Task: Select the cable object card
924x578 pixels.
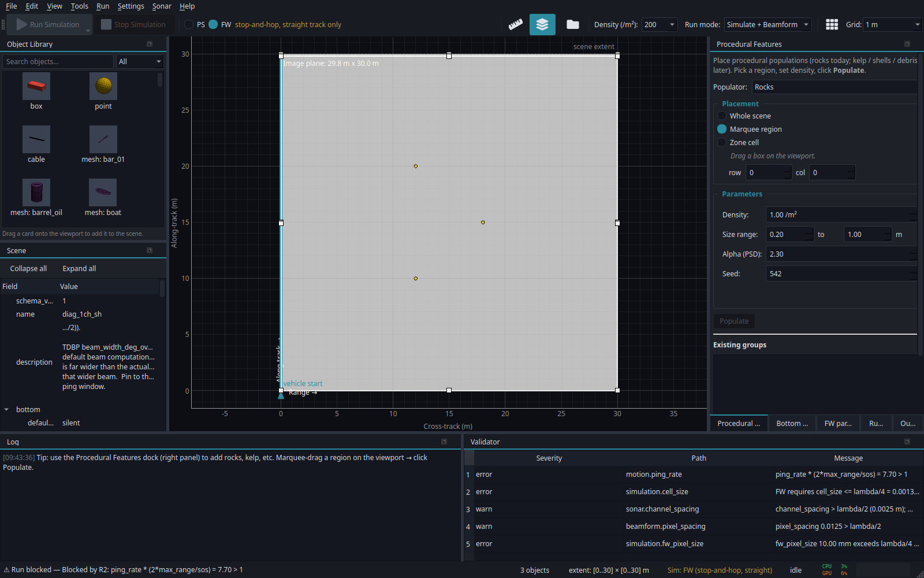Action: pyautogui.click(x=36, y=144)
